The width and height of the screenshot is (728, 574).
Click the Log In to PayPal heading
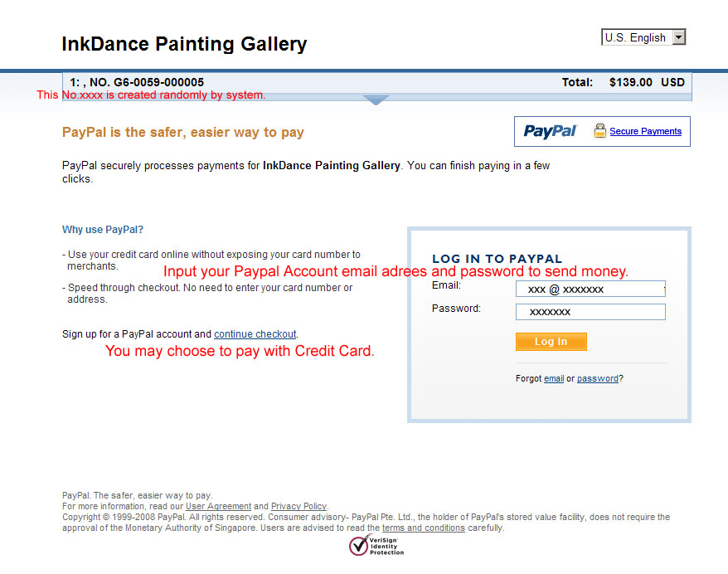(497, 259)
